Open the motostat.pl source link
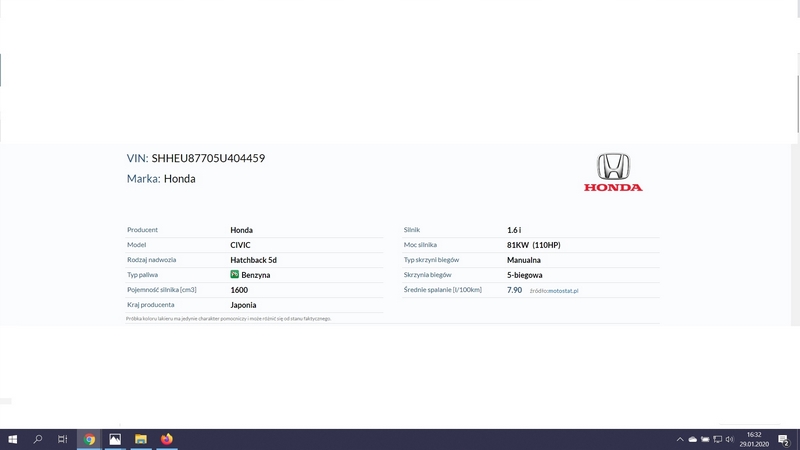Screen dimensions: 800x450 (x=563, y=291)
